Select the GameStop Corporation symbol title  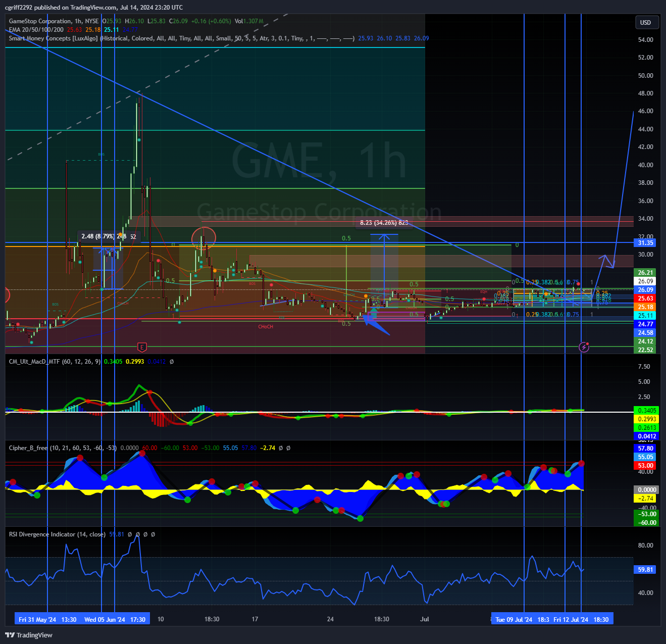40,21
